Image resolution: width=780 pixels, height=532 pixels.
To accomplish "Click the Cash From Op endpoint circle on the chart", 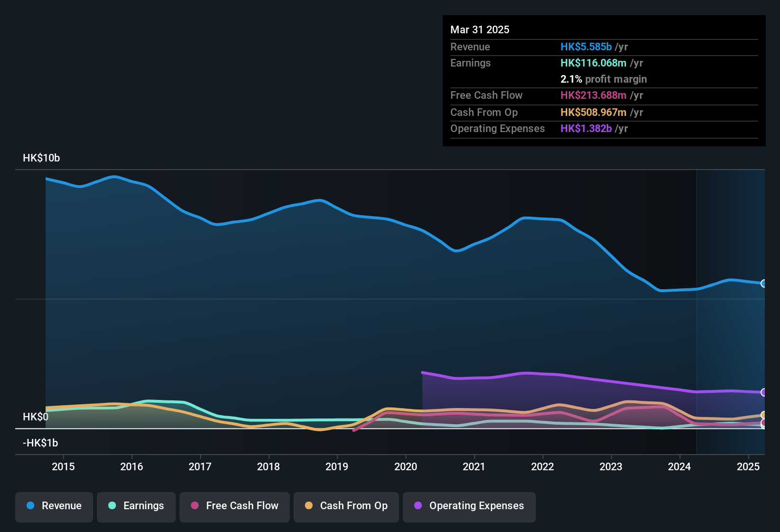I will [764, 415].
